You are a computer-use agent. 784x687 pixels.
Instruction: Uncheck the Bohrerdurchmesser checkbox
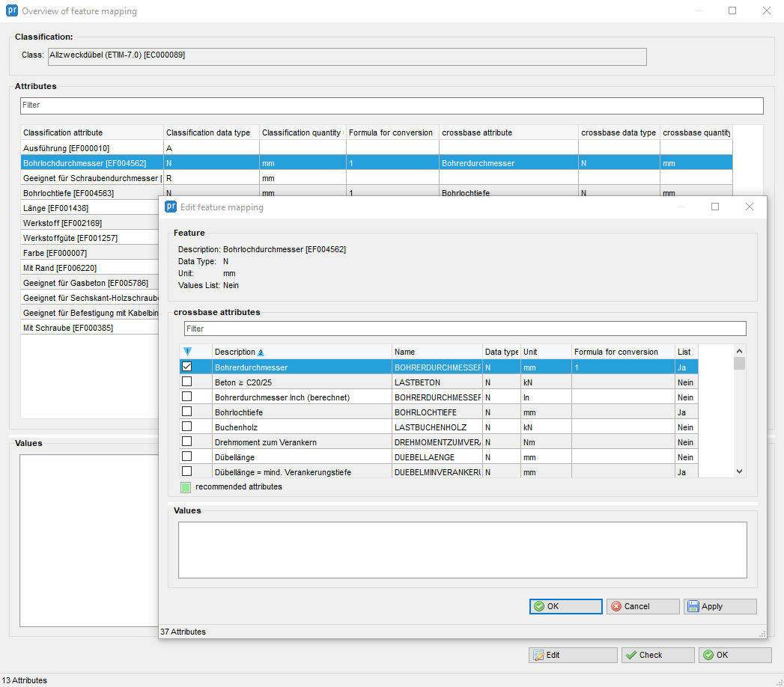point(187,367)
